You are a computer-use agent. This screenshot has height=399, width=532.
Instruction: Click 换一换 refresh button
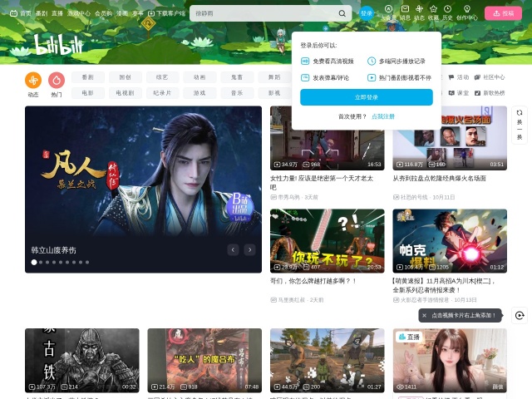519,125
